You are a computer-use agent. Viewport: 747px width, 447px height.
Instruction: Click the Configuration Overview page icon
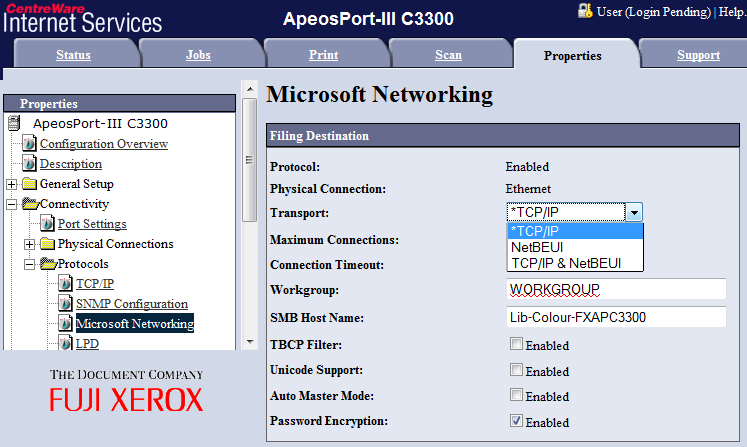29,143
